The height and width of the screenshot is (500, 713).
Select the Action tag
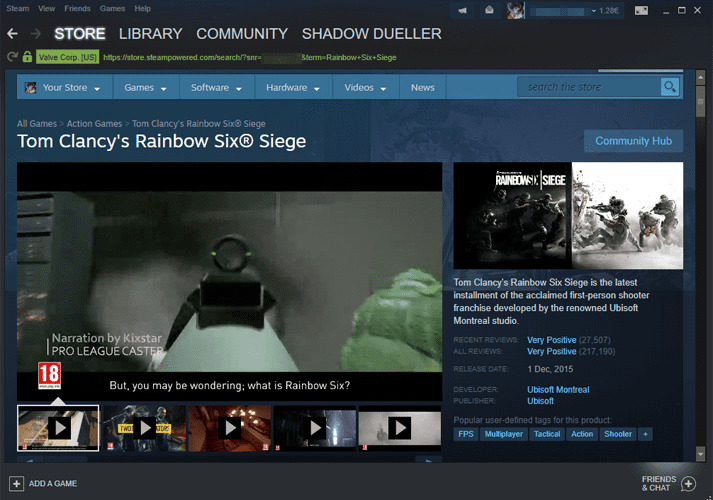coord(582,434)
